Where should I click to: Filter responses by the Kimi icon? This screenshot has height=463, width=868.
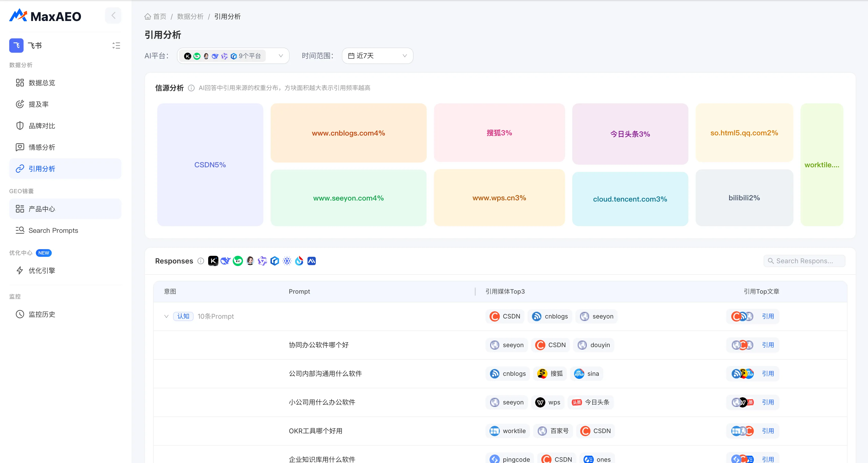point(213,261)
